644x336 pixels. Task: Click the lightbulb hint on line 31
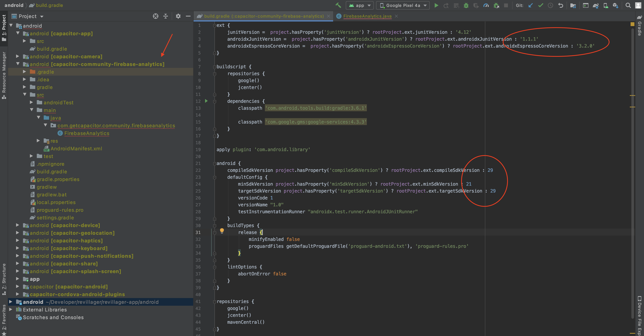(x=222, y=231)
